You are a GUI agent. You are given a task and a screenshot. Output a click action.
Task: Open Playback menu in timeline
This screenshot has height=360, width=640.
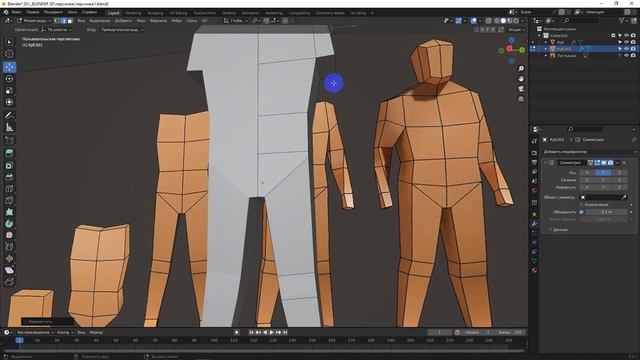[x=35, y=332]
